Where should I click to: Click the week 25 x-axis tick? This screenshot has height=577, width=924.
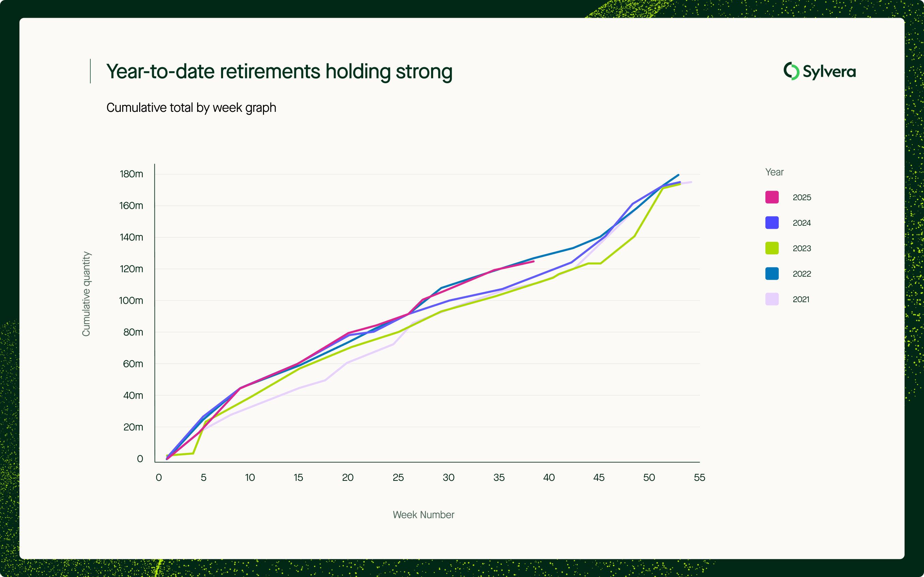[398, 477]
